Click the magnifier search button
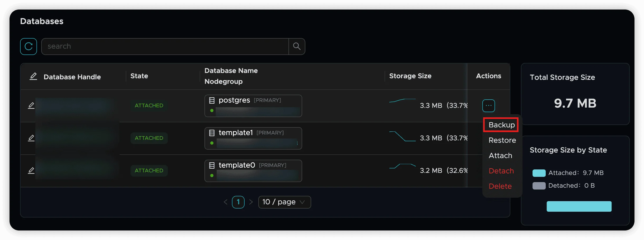Viewport: 644px width, 240px height. point(297,47)
